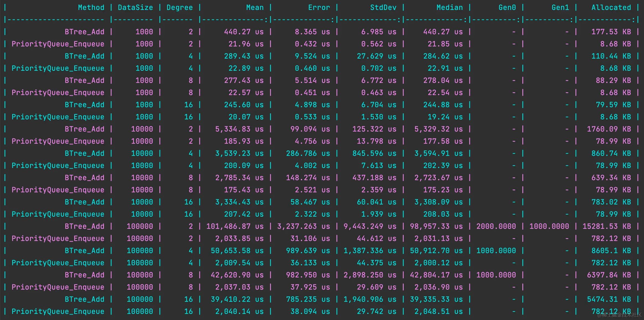Click the 286.786 us Error value
644x320 pixels.
pos(308,153)
